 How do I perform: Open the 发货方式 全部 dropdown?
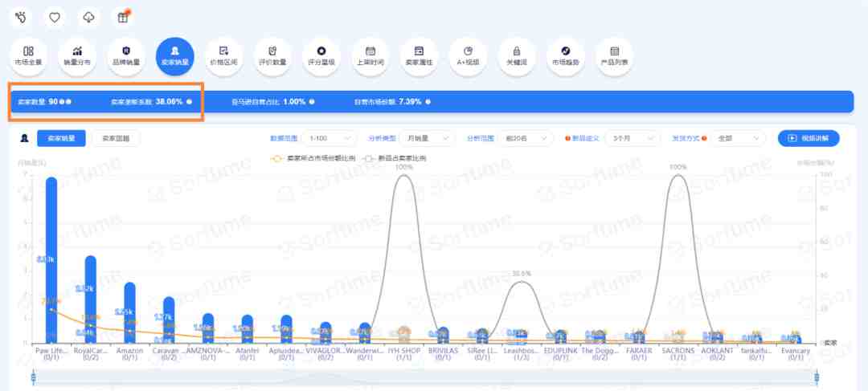click(x=738, y=138)
